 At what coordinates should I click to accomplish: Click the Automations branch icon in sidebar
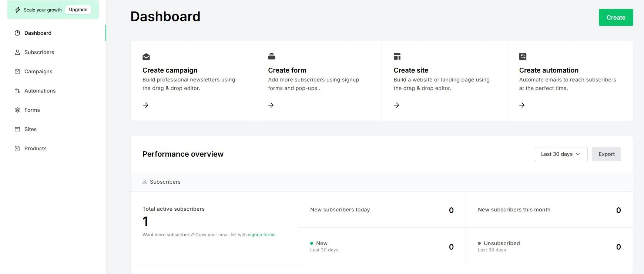(x=17, y=91)
